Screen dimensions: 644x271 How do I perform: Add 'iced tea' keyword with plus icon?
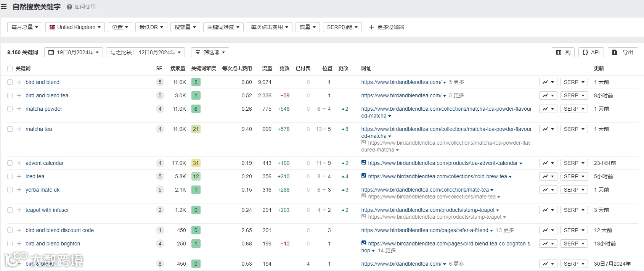(x=19, y=176)
